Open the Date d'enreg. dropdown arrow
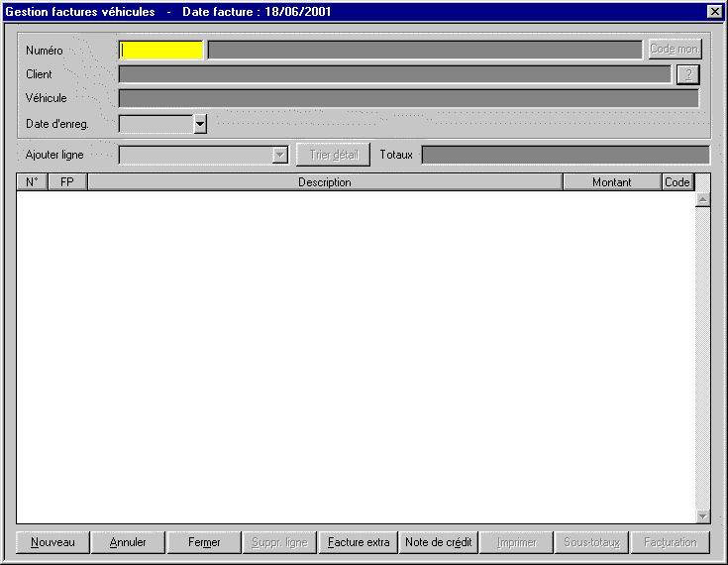The image size is (728, 565). coord(200,124)
